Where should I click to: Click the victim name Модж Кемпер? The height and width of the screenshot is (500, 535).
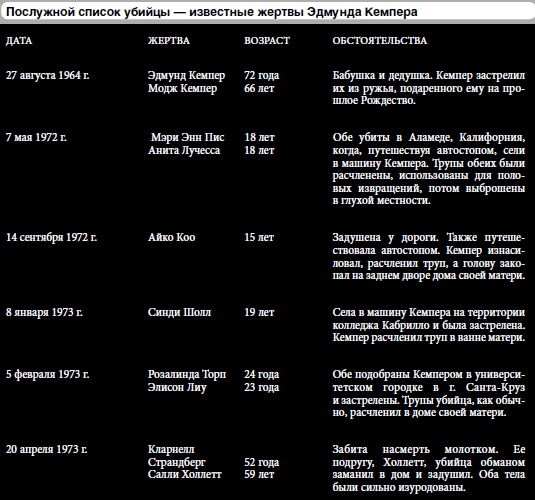(x=183, y=88)
